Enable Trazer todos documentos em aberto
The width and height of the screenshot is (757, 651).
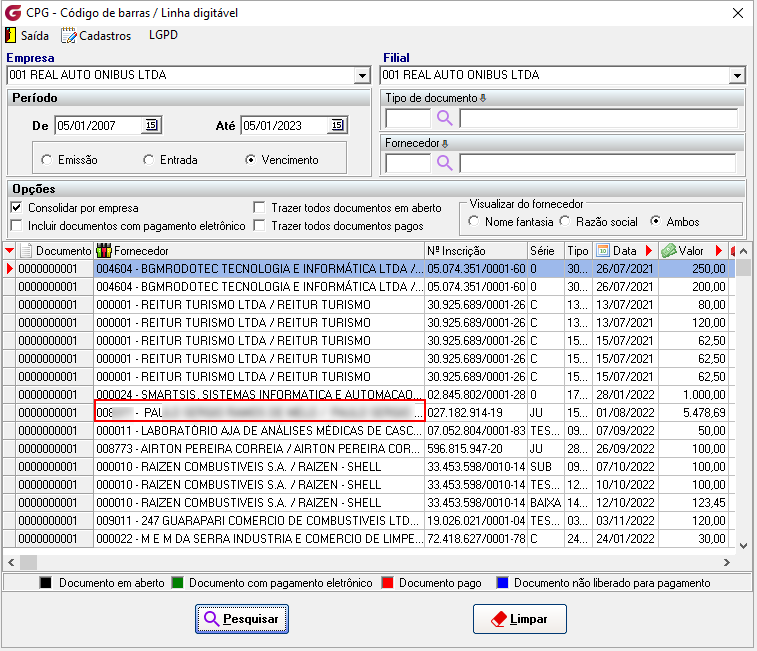tap(259, 208)
